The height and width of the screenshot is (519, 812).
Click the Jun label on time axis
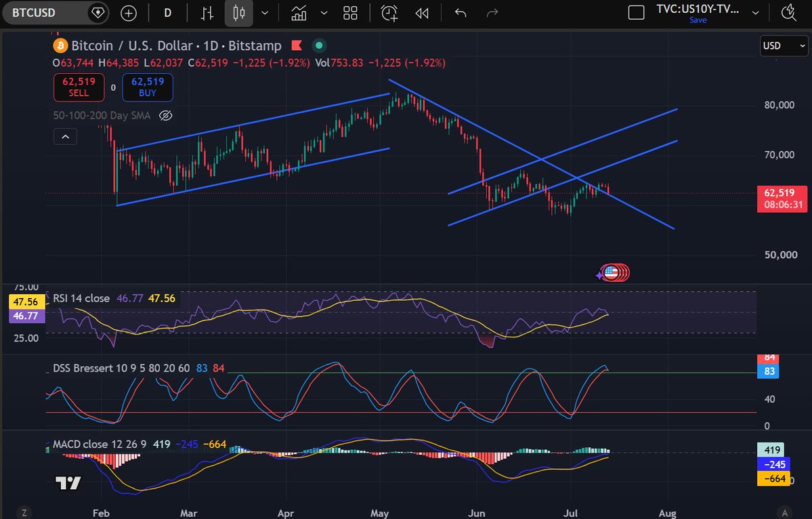[476, 514]
